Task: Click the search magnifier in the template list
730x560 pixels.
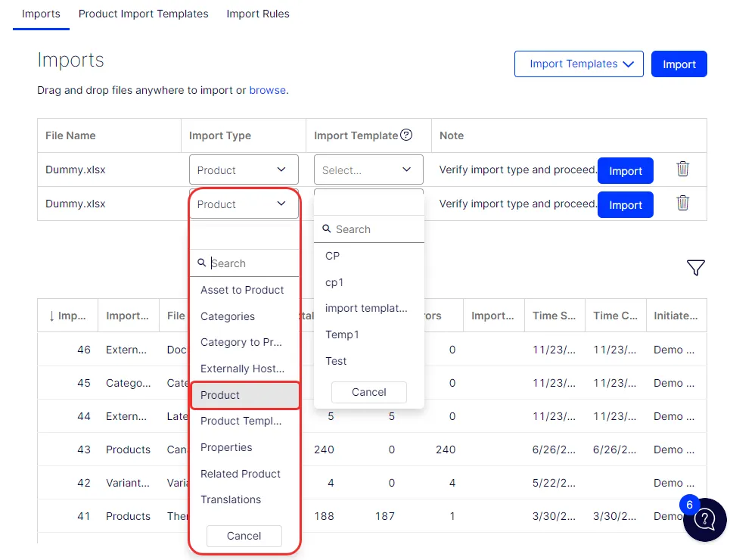Action: 327,229
